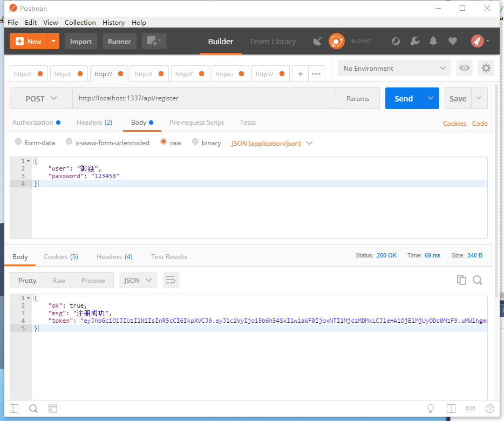The width and height of the screenshot is (504, 421).
Task: Switch response view to Preview
Action: coord(93,281)
